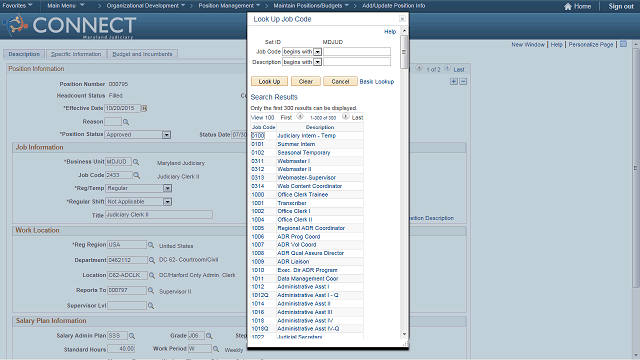Screen dimensions: 640x360
Task: Open the Salary Admin Plan lookup icon
Action: pos(132,336)
